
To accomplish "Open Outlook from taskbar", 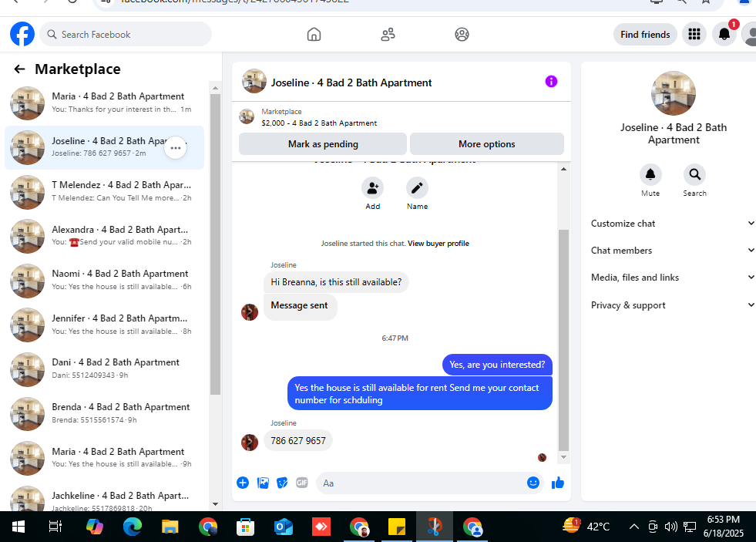I will pyautogui.click(x=284, y=527).
